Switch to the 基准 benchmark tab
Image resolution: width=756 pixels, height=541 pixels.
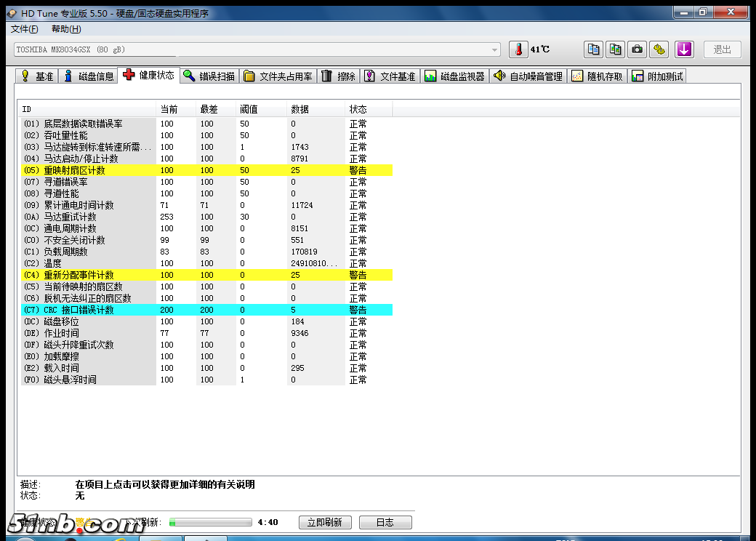coord(37,76)
